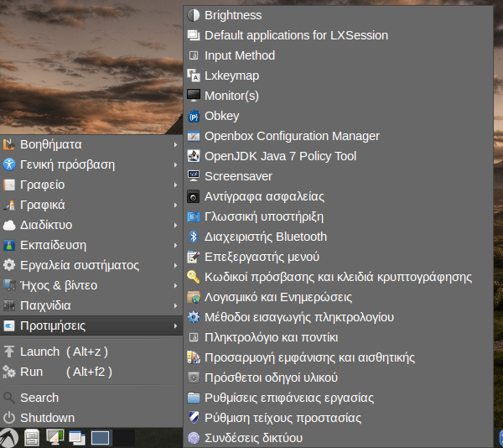Open 'OpenJDK Java 7 Policy Tool' entry

(280, 156)
